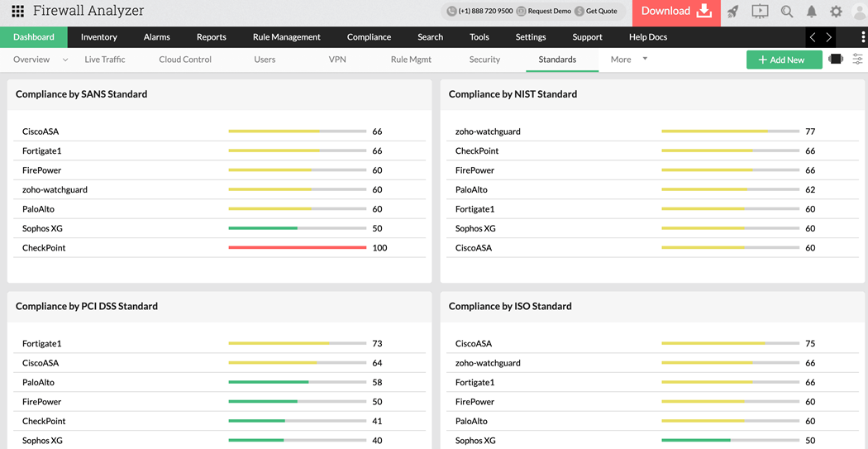
Task: Click FirePower in SANS Standard panel
Action: 41,170
